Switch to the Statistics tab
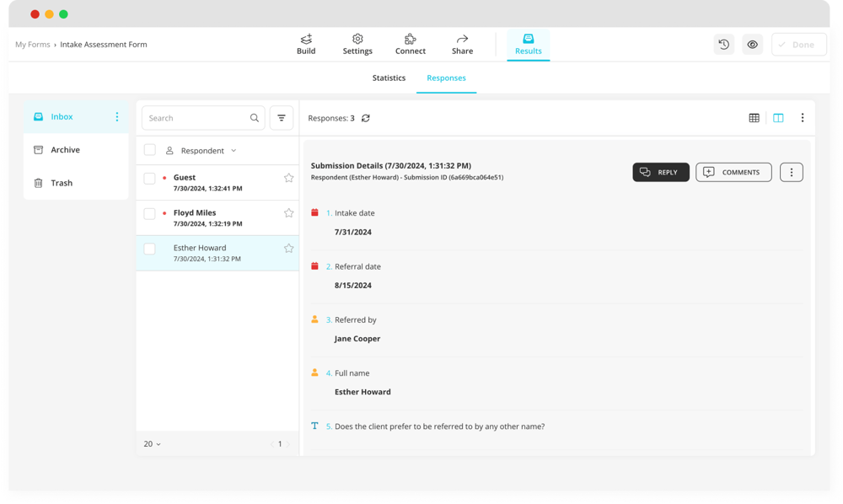This screenshot has width=843, height=504. pyautogui.click(x=389, y=78)
